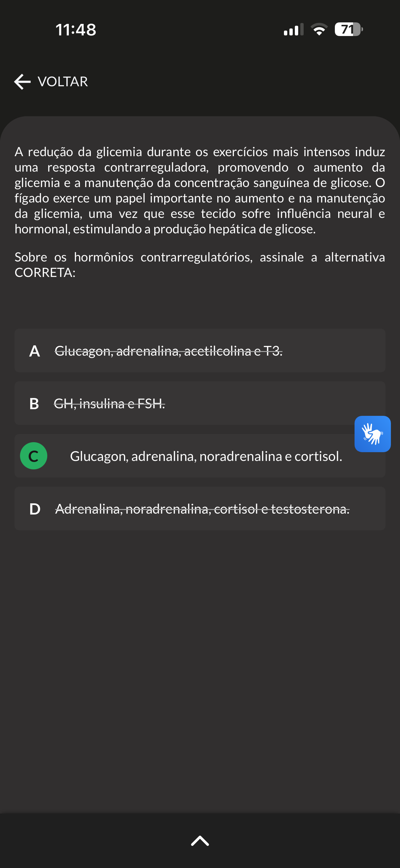This screenshot has width=400, height=868.
Task: Tap the cellular signal bars icon
Action: (293, 29)
